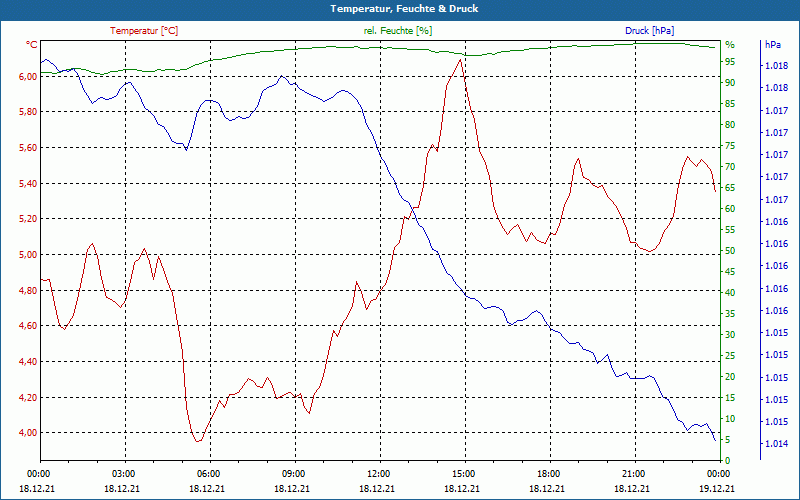800x500 pixels.
Task: Click the green humidity axis value 50
Action: (x=730, y=251)
